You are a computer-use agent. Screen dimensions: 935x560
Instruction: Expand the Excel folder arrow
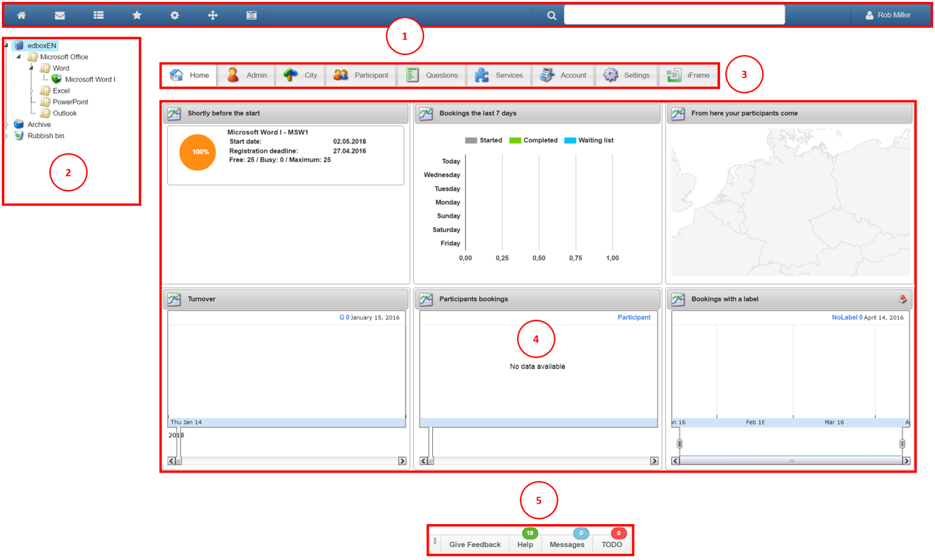(x=32, y=90)
